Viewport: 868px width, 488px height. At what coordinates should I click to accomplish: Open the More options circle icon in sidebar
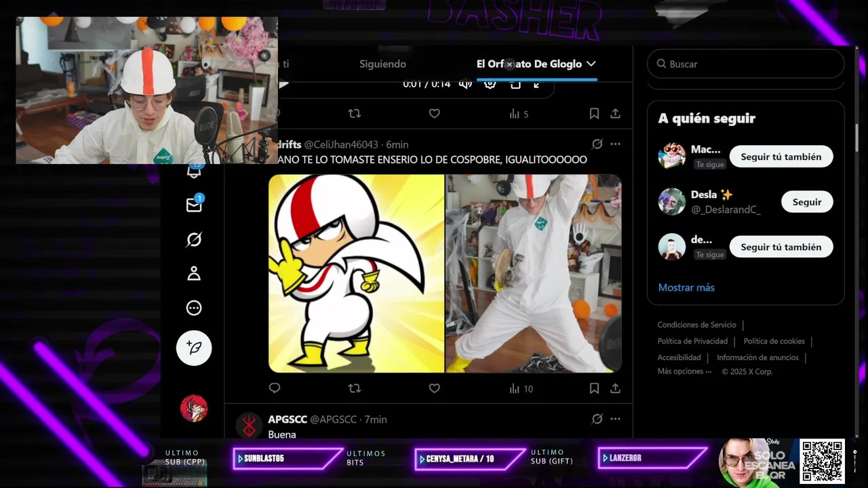(194, 308)
